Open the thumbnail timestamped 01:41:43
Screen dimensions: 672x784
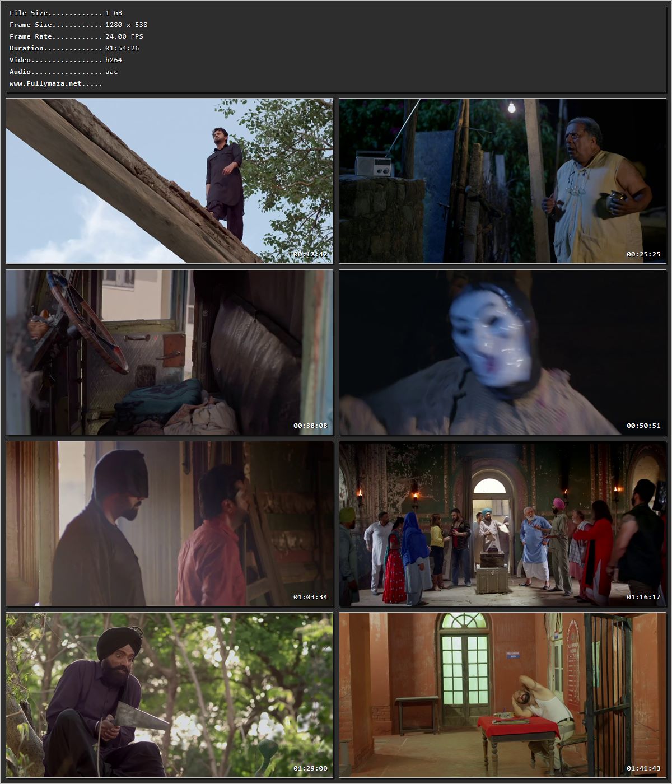pyautogui.click(x=502, y=695)
